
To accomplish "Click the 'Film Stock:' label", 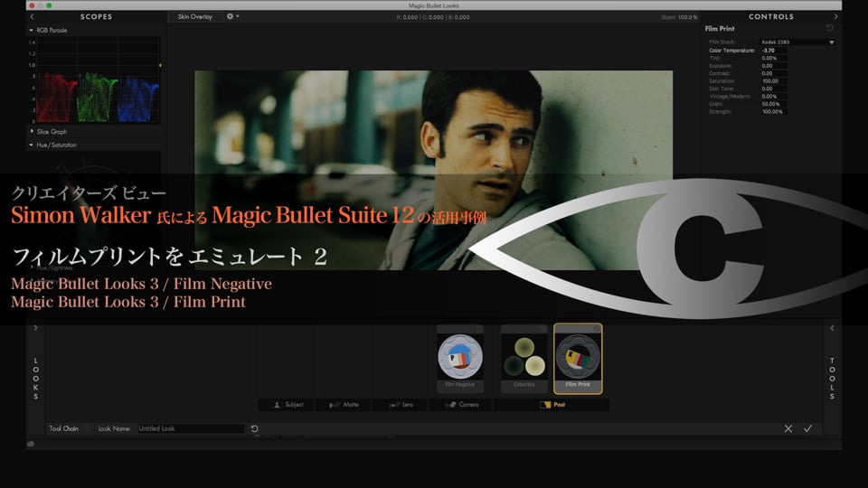I will click(x=722, y=42).
